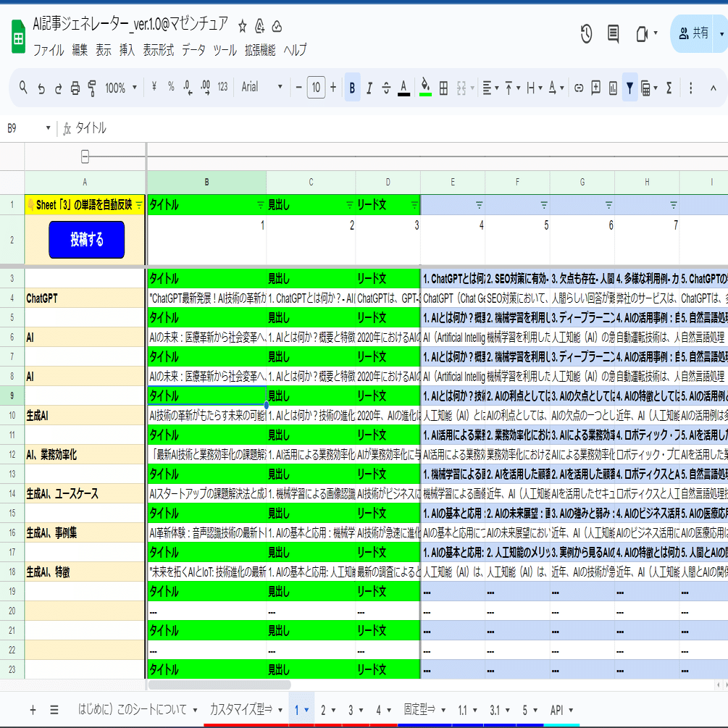The image size is (728, 728).
Task: Collapse the toolbar with up arrow
Action: (x=713, y=88)
